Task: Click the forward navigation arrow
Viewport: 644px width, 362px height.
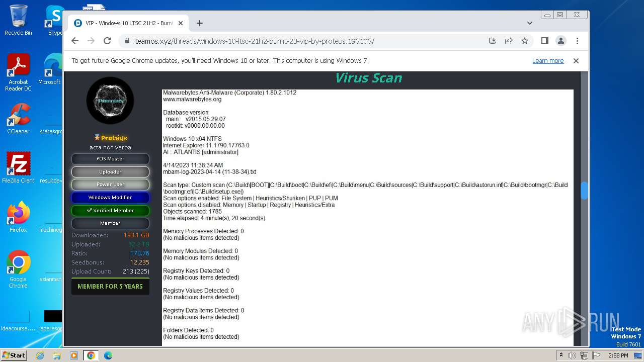Action: (x=91, y=41)
